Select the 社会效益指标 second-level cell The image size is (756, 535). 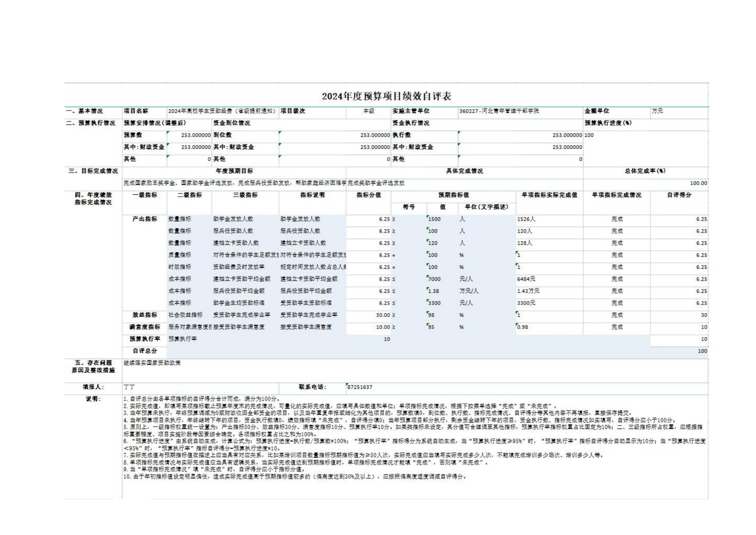click(186, 315)
